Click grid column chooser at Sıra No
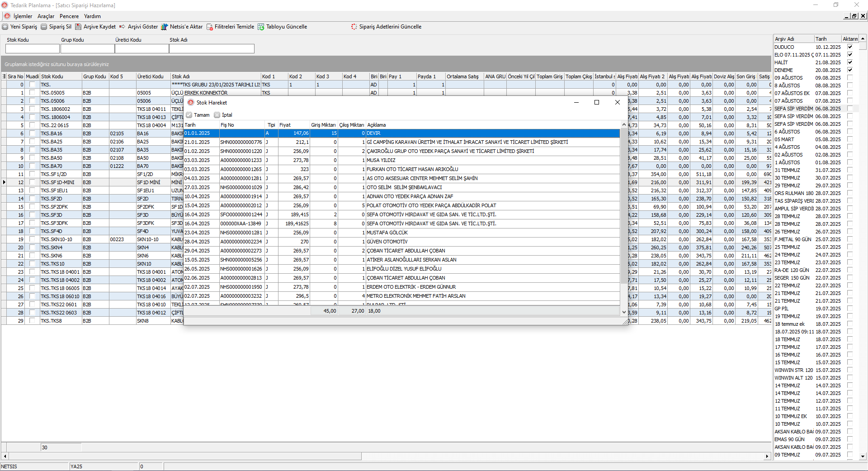Screen dimensions: 868x471 4,76
